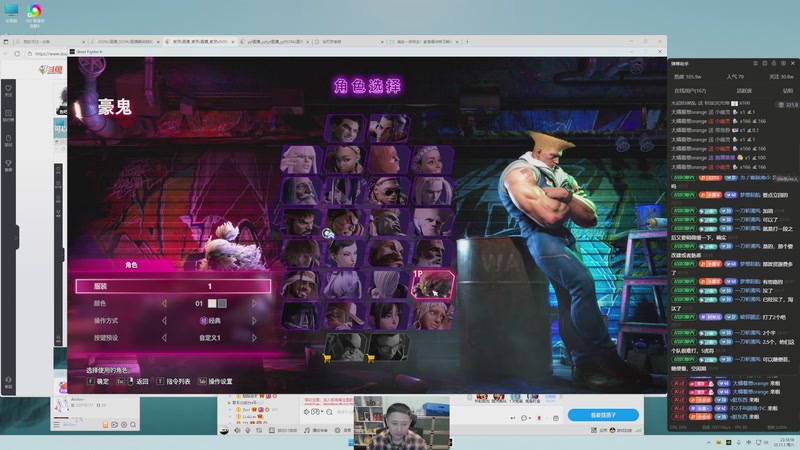
Task: Click the blue button at bottom right
Action: tap(603, 415)
